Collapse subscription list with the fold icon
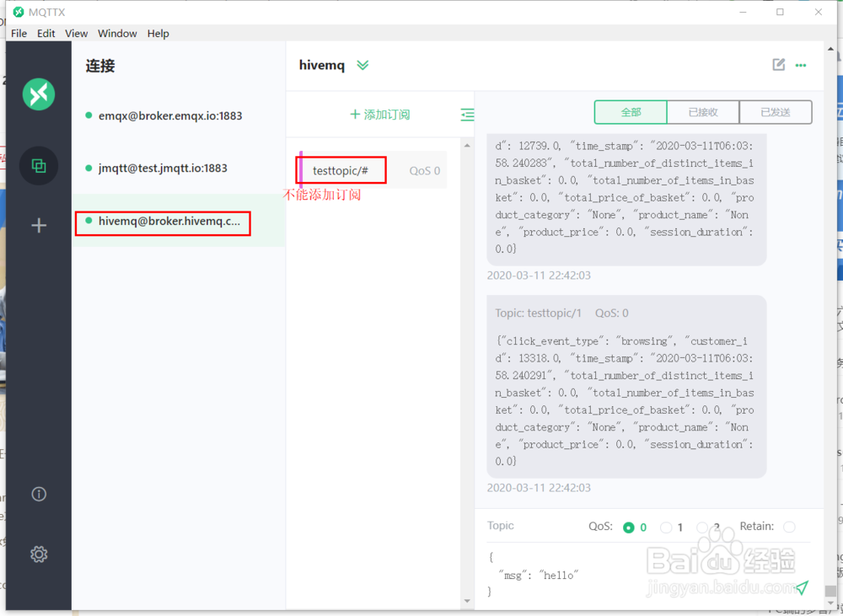843x616 pixels. 467,114
